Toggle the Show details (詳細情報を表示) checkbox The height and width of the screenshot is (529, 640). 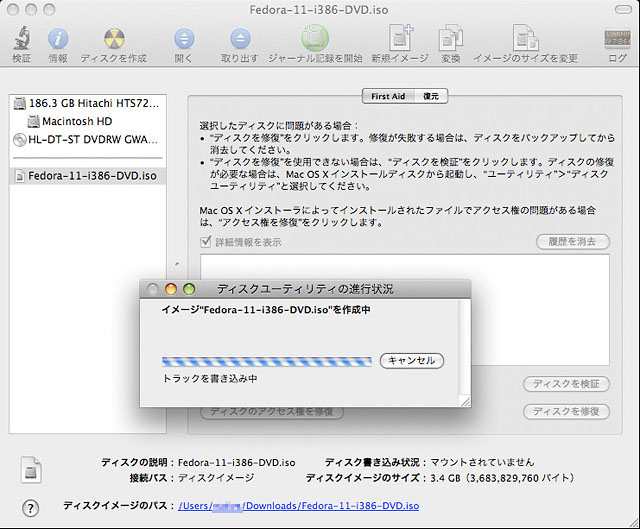pos(206,242)
